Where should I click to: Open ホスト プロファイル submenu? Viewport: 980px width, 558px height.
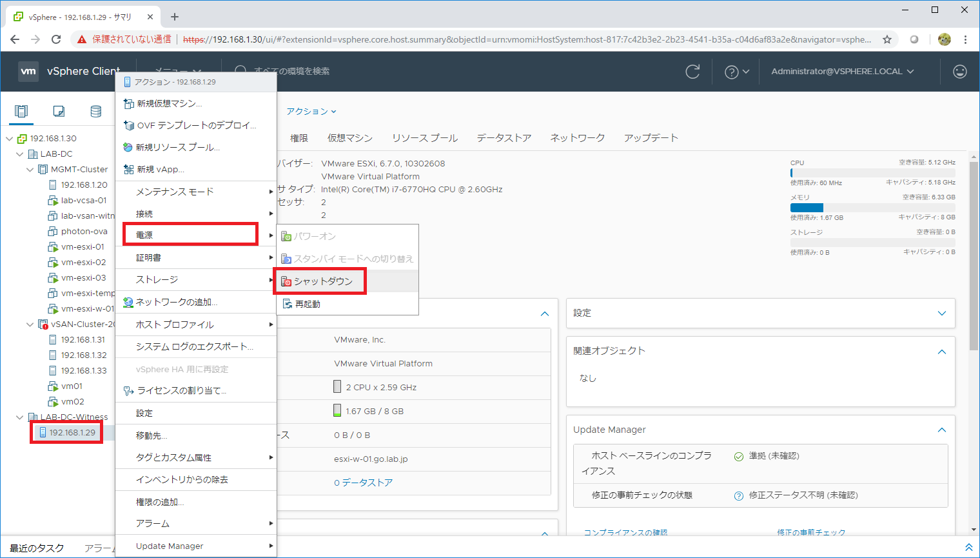click(x=196, y=324)
